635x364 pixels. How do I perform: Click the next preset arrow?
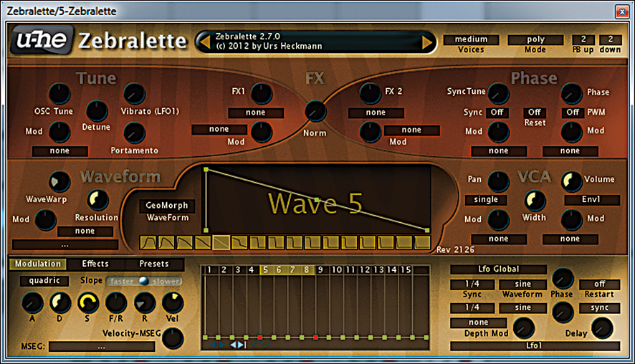click(427, 42)
